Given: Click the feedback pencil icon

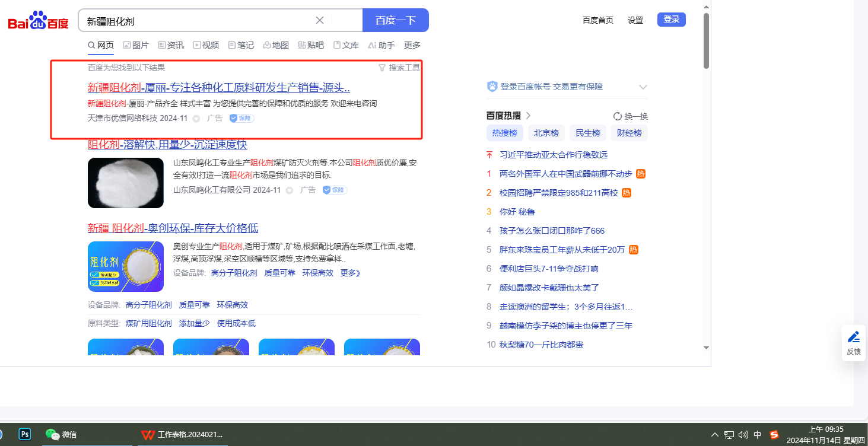Looking at the screenshot, I should tap(853, 337).
